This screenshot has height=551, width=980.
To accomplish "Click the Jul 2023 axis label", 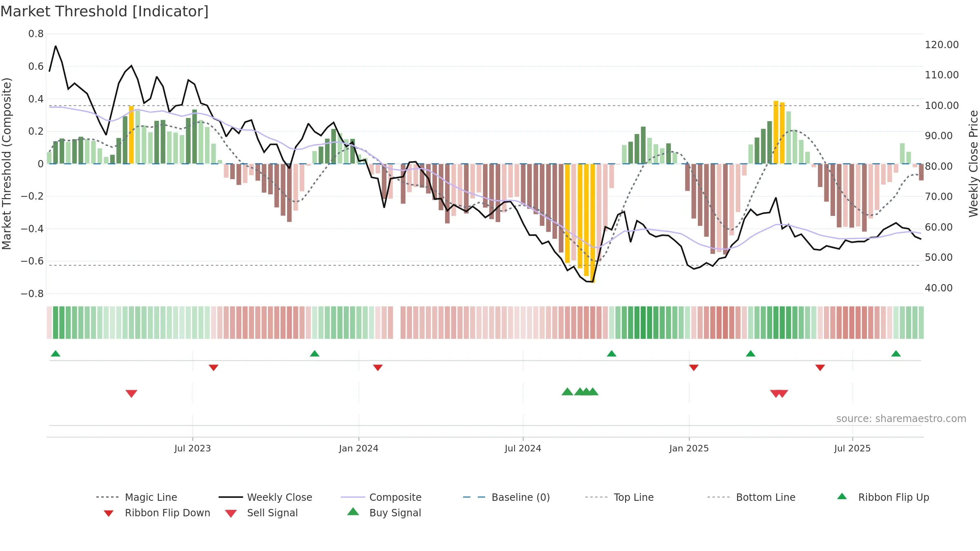I will tap(193, 448).
